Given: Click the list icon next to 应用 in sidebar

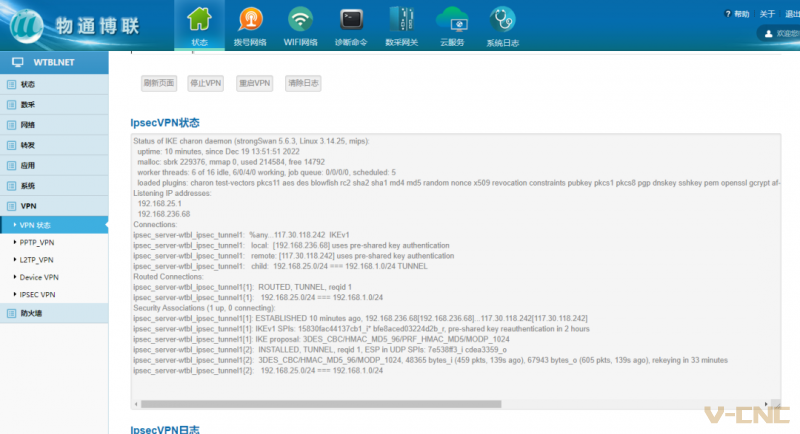Looking at the screenshot, I should click(11, 166).
